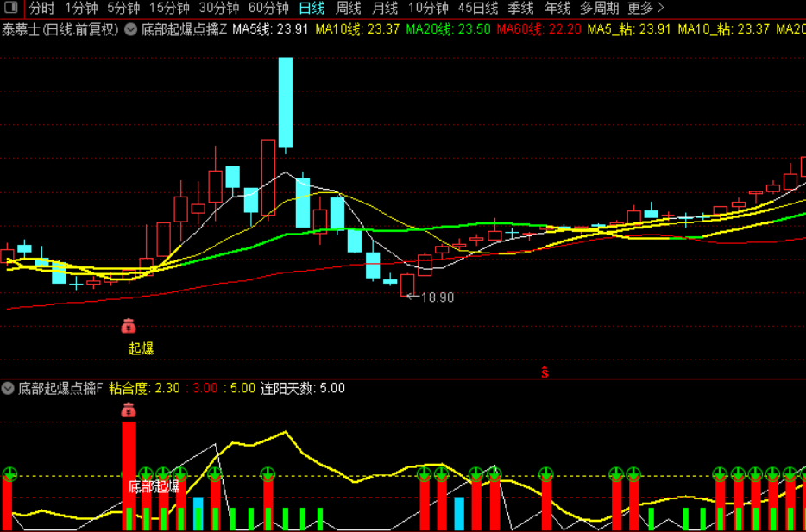Click the MA20线 green legend label
The width and height of the screenshot is (806, 532).
click(428, 29)
